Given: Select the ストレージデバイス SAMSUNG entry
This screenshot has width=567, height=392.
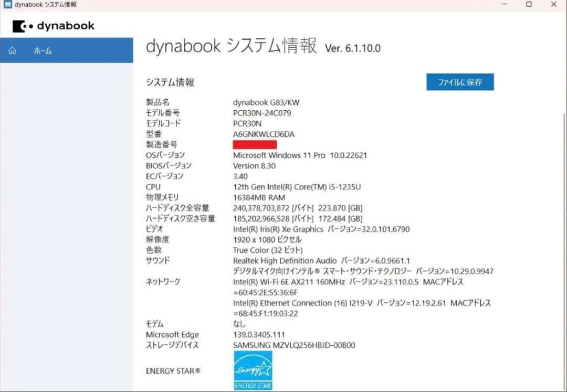Looking at the screenshot, I should 294,345.
